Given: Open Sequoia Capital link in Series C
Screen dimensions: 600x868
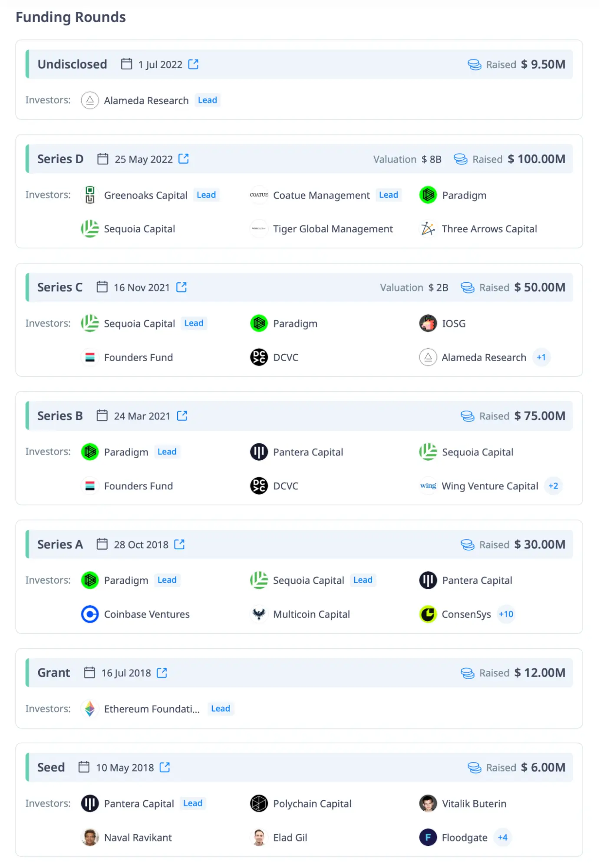Looking at the screenshot, I should tap(139, 323).
